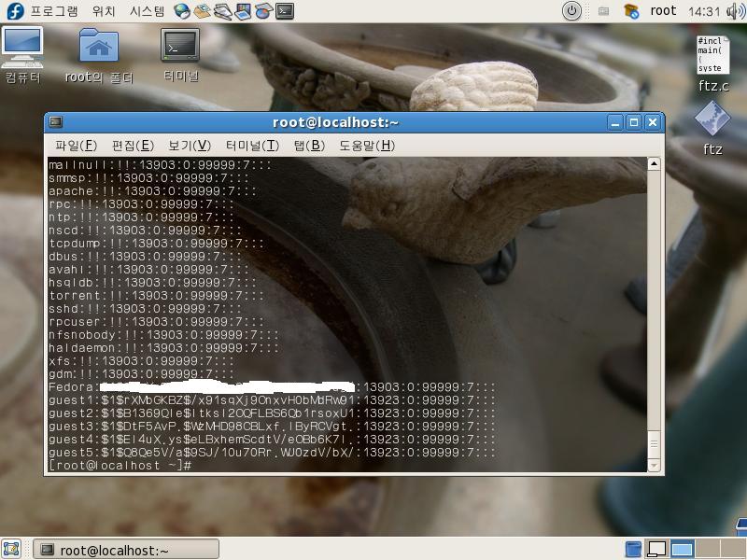
Task: Open the 시스템 system menu
Action: point(147,11)
